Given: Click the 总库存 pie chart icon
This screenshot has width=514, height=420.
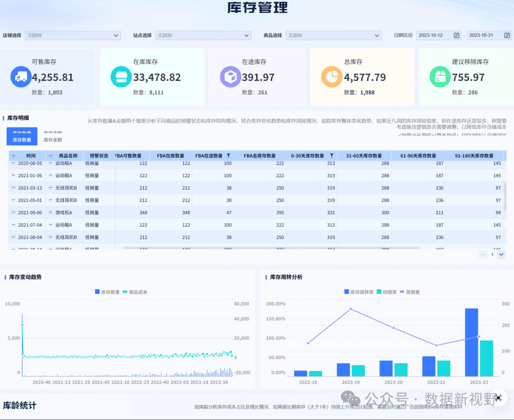Looking at the screenshot, I should point(332,77).
